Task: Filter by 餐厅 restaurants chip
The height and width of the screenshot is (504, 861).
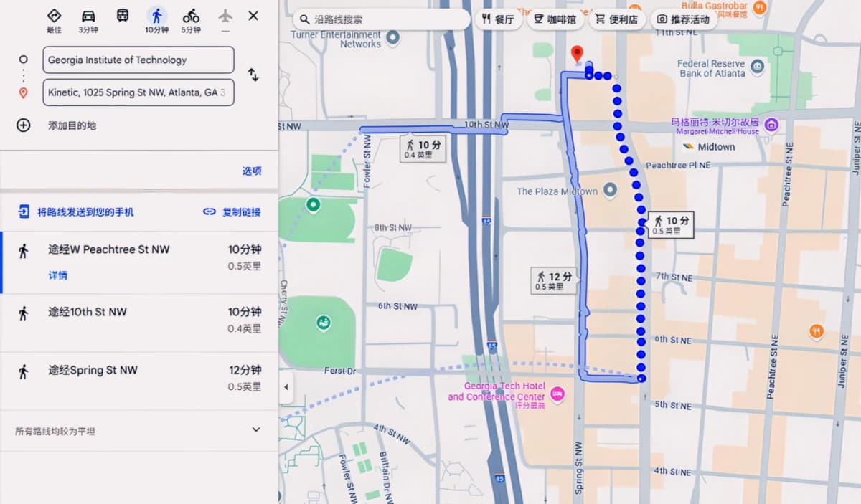Action: 498,19
